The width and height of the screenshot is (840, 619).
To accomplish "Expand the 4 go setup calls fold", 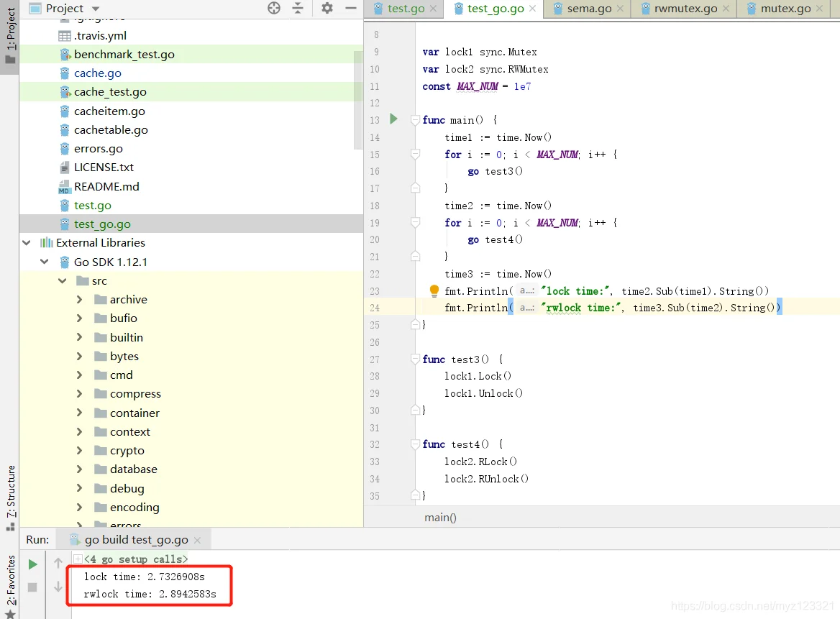I will coord(78,559).
